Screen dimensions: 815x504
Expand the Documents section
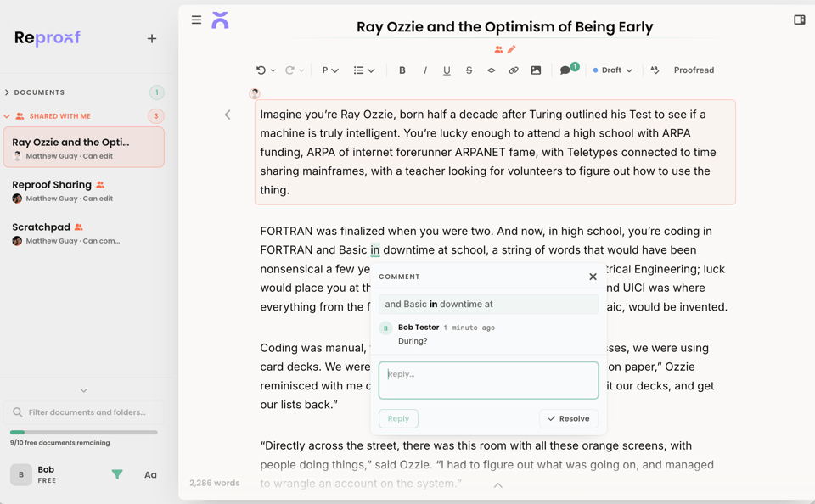click(x=7, y=92)
